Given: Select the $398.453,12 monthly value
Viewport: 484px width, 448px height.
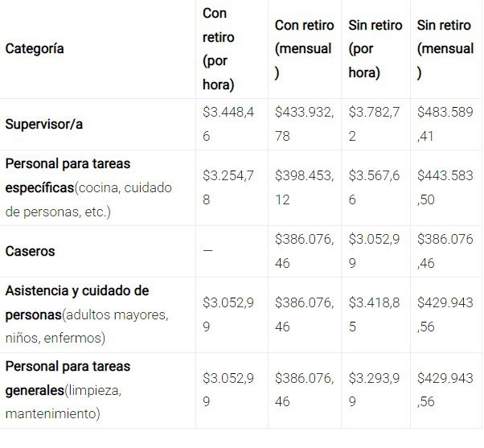Looking at the screenshot, I should 304,187.
